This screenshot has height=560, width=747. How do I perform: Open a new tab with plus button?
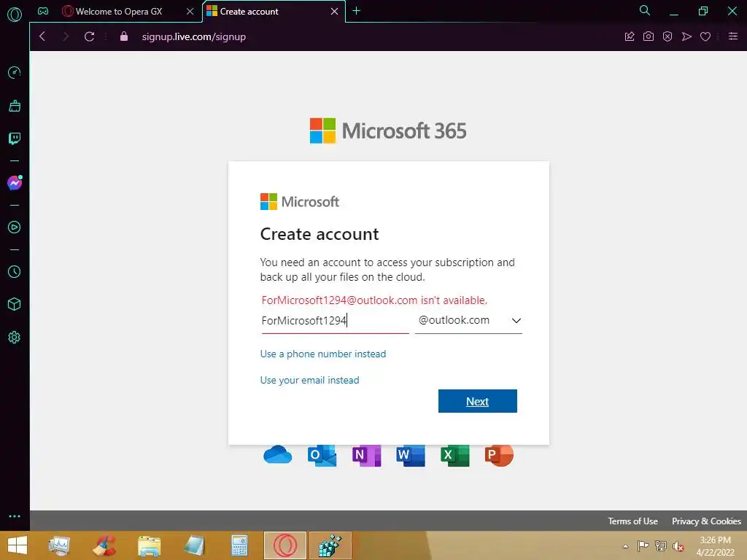click(356, 11)
